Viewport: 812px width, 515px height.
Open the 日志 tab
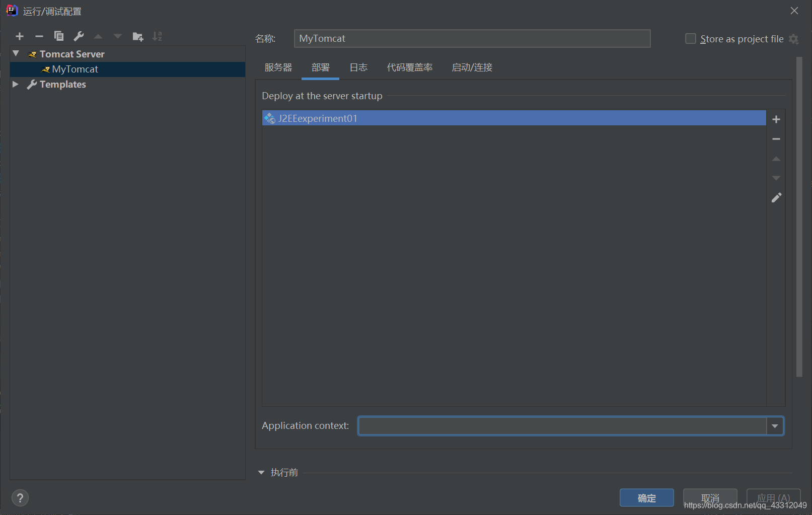click(x=358, y=67)
